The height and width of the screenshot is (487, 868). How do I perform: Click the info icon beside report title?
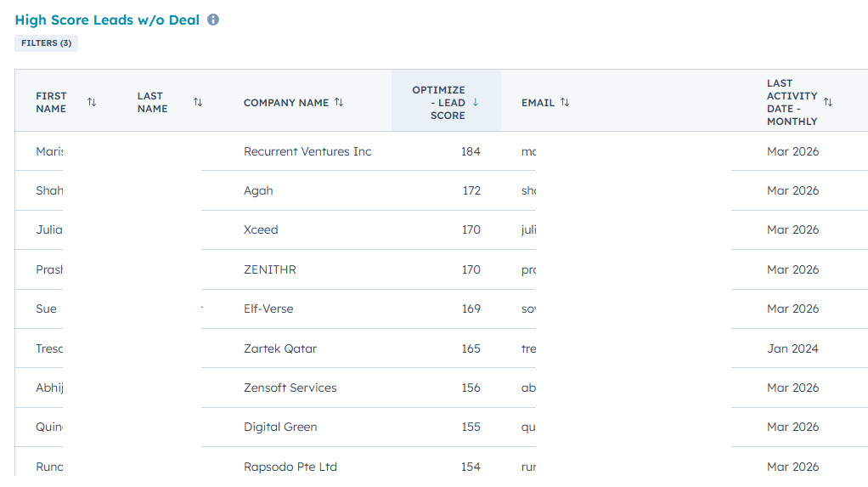(x=213, y=20)
